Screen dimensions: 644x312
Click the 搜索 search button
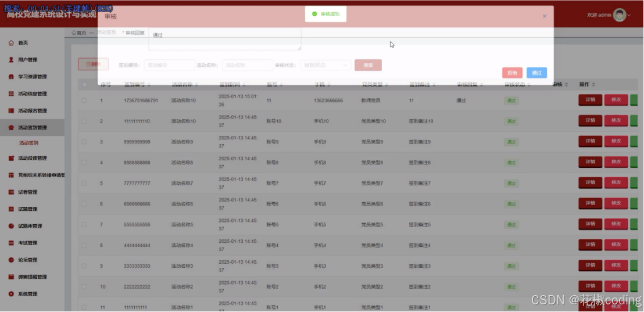click(x=368, y=65)
